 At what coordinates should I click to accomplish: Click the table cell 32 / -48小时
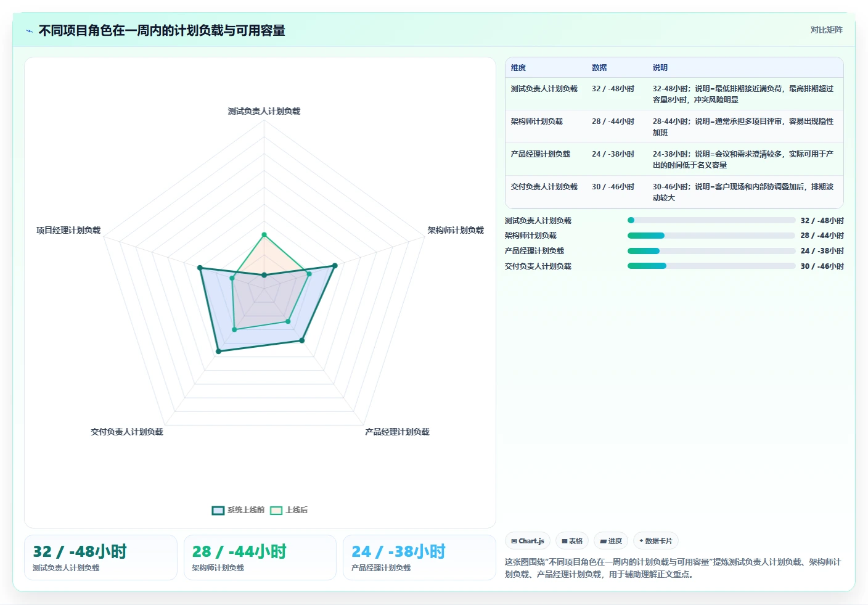(613, 89)
